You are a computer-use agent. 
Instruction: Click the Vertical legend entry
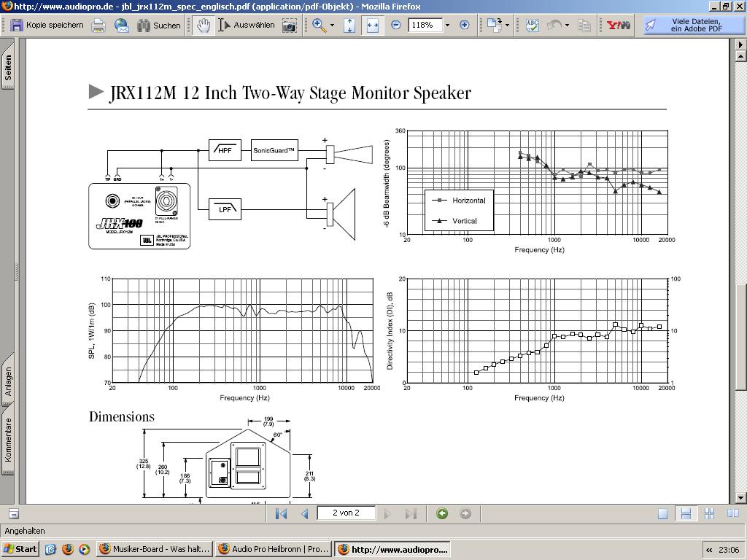click(454, 221)
